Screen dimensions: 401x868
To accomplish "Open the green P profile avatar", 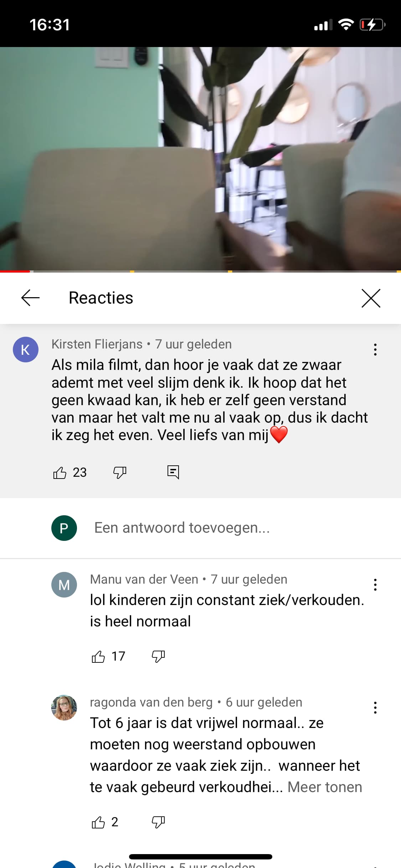I will (64, 528).
